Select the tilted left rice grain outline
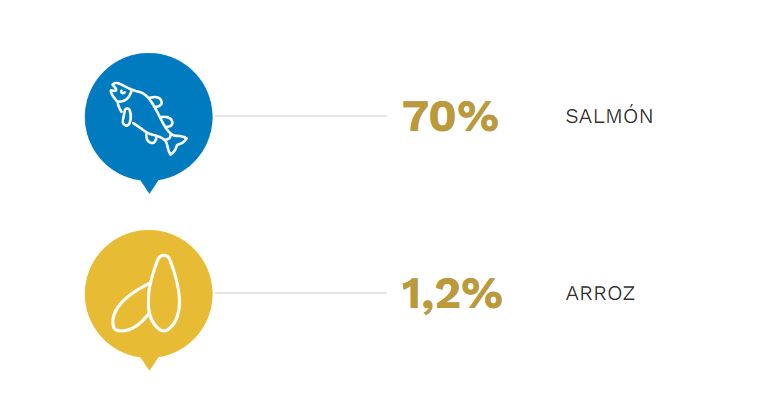Viewport: 767px width, 413px height. (x=130, y=309)
